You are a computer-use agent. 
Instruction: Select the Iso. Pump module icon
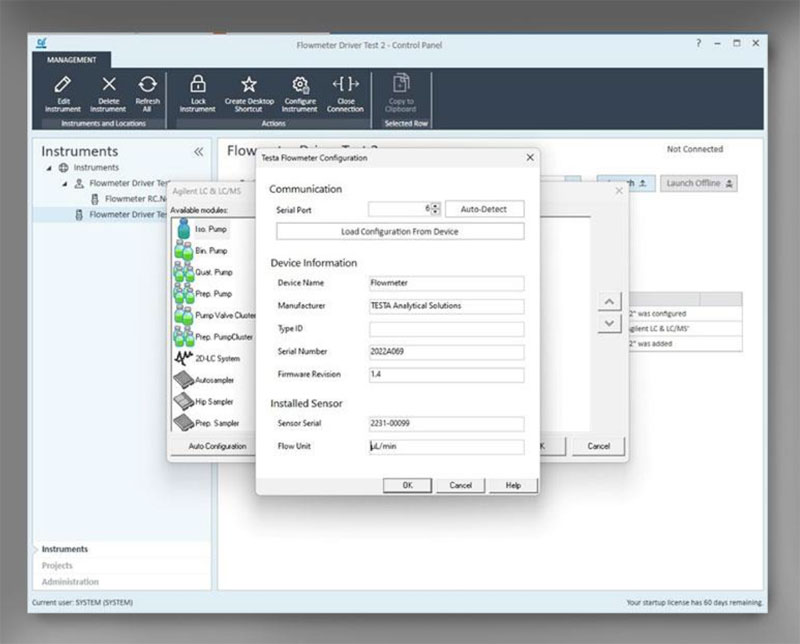184,229
